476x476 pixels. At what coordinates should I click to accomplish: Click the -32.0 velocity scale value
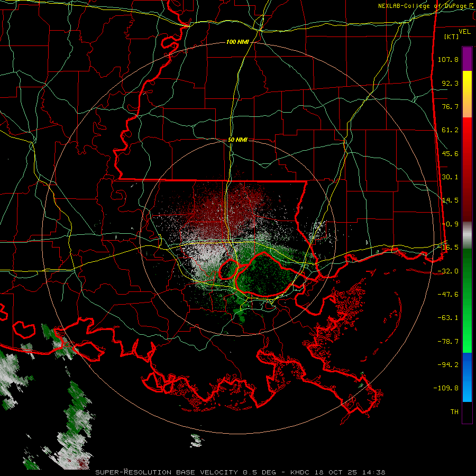448,271
